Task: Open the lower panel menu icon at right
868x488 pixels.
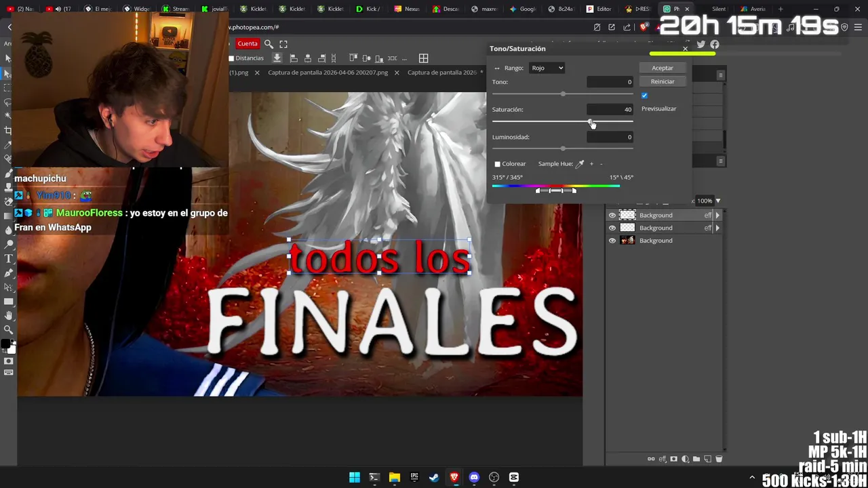Action: tap(721, 161)
